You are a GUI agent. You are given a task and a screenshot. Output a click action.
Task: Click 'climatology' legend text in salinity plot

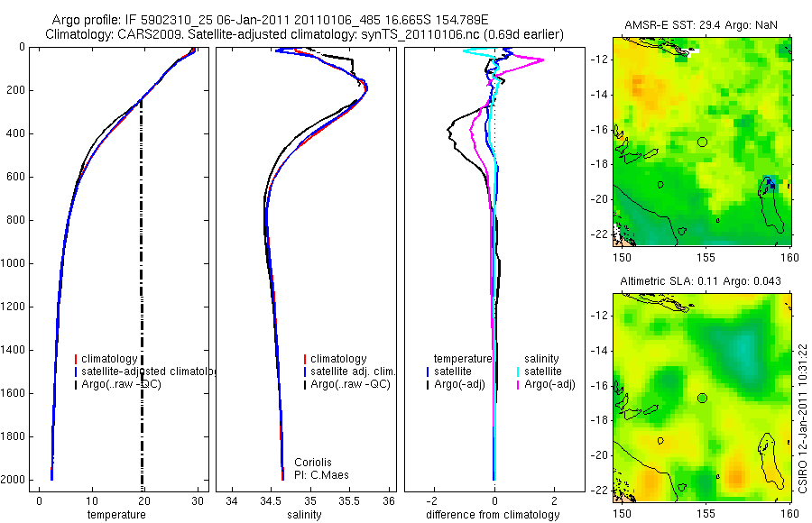pyautogui.click(x=338, y=359)
